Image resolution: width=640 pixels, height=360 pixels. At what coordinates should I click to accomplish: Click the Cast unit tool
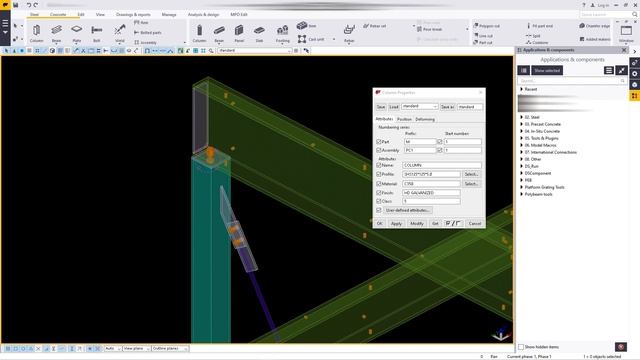[x=311, y=39]
